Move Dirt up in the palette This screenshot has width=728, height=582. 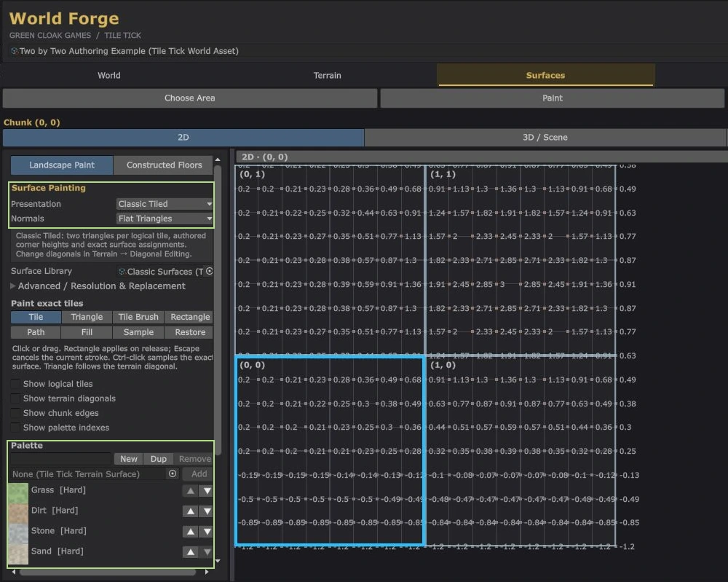pos(190,511)
